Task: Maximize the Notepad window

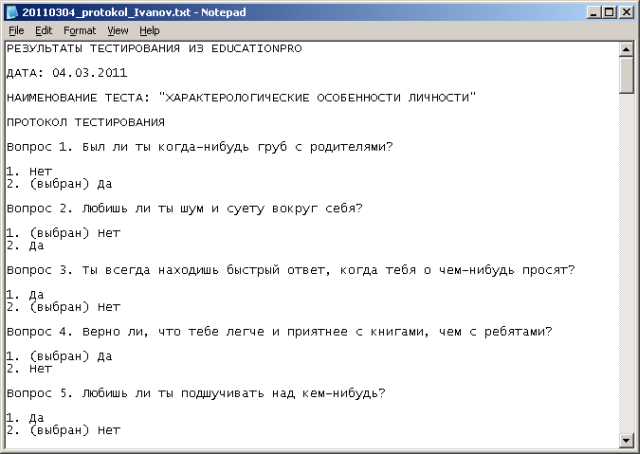Action: click(610, 12)
